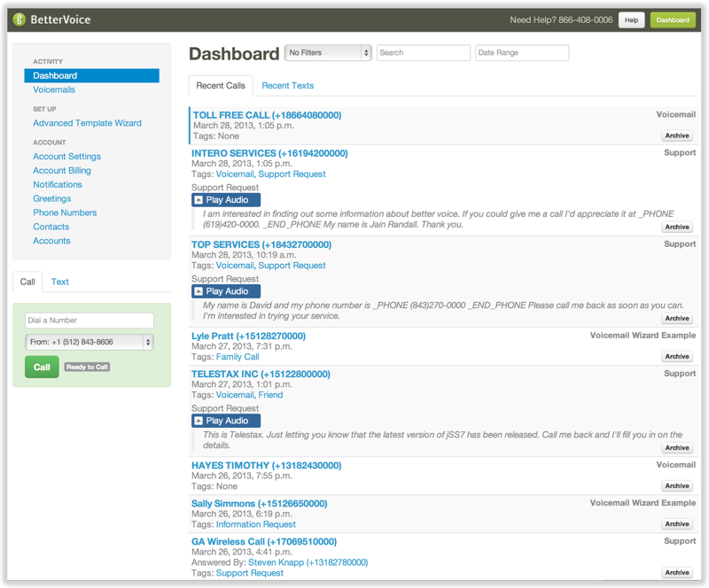709x588 pixels.
Task: Click 'March 28, 2013, 10:19 a.m.' timestamp
Action: pyautogui.click(x=244, y=255)
